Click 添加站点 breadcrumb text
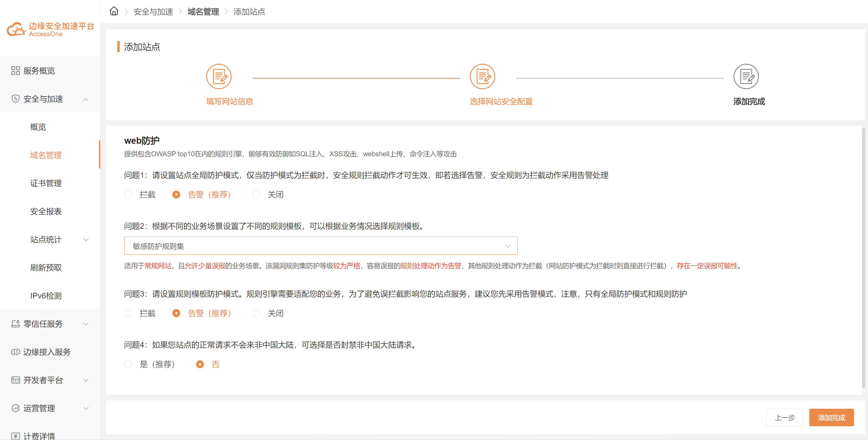The height and width of the screenshot is (440, 868). [249, 12]
